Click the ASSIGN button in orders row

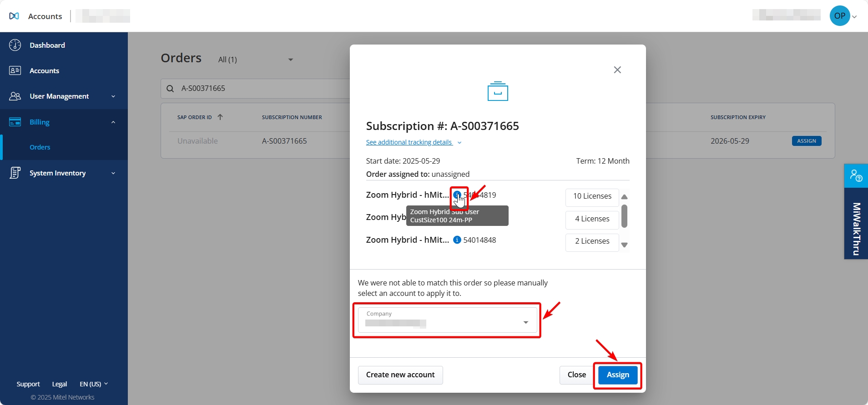tap(807, 141)
